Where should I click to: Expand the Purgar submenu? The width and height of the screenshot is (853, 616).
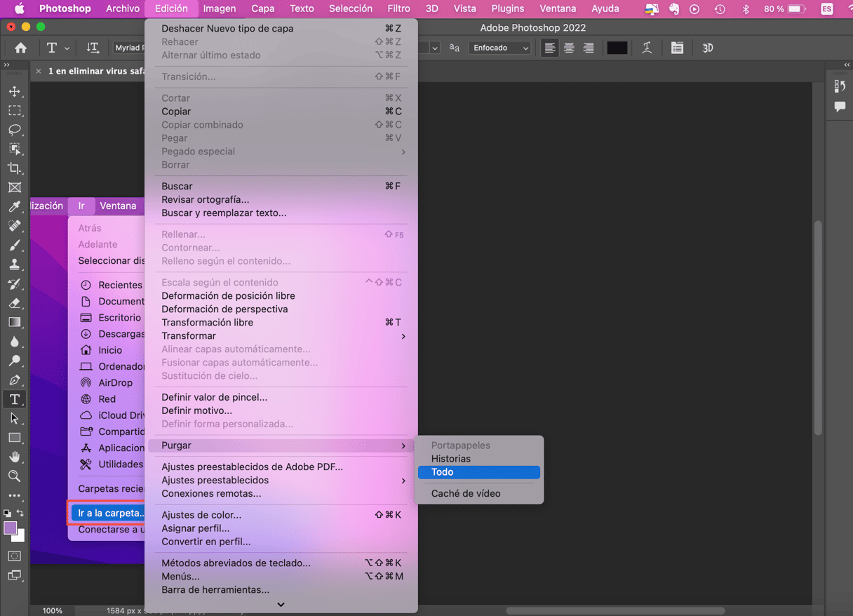click(281, 446)
